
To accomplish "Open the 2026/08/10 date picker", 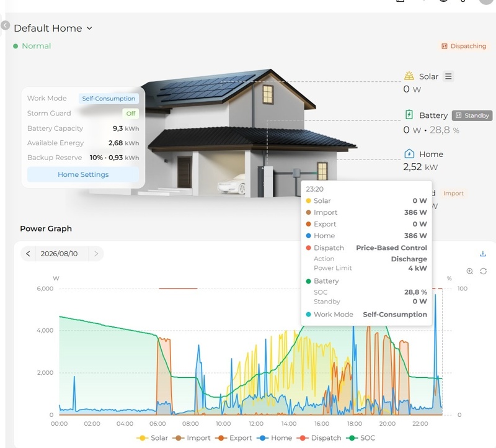I will (59, 254).
